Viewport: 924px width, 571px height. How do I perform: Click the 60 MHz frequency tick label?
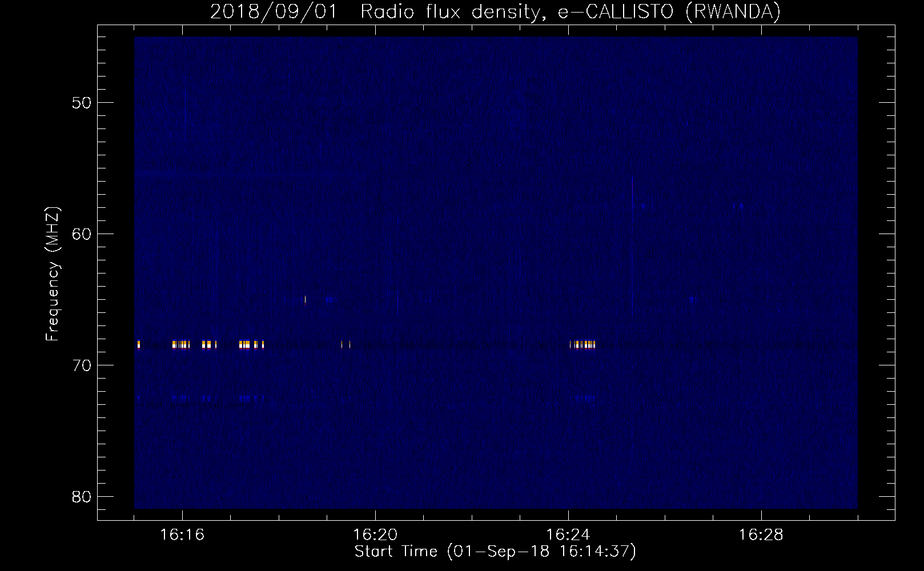pyautogui.click(x=82, y=234)
